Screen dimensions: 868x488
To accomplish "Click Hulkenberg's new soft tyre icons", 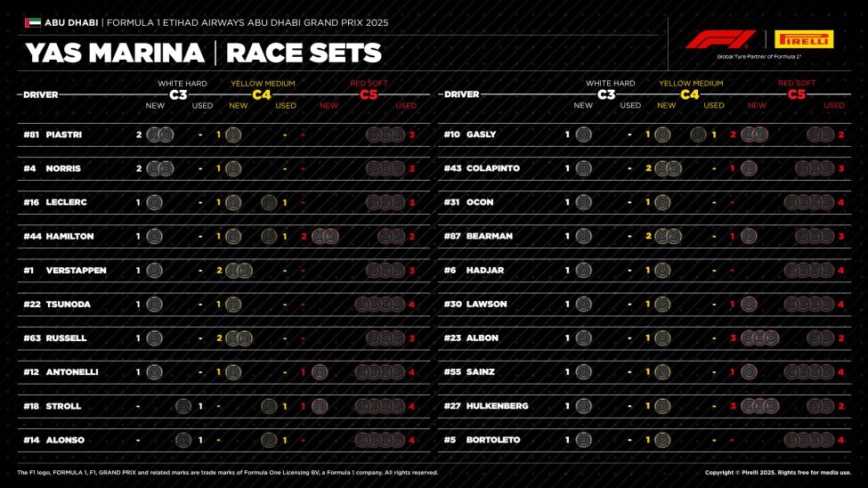I will click(x=759, y=406).
